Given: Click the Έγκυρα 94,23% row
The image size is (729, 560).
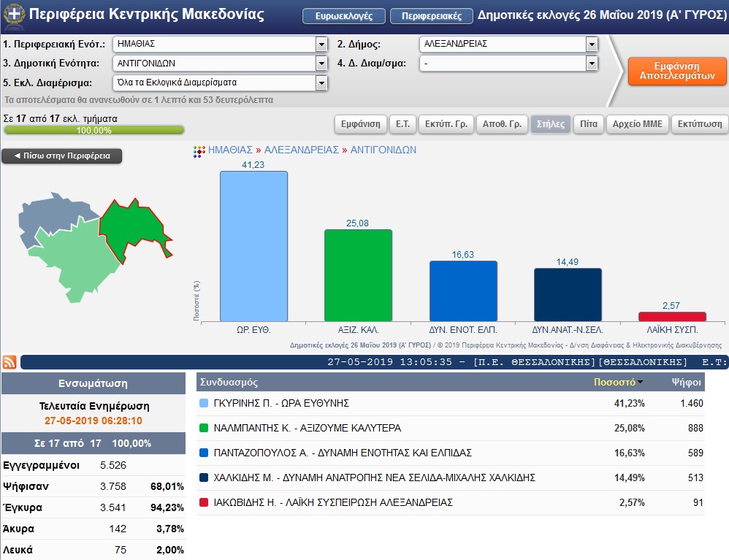Looking at the screenshot, I should click(x=93, y=507).
